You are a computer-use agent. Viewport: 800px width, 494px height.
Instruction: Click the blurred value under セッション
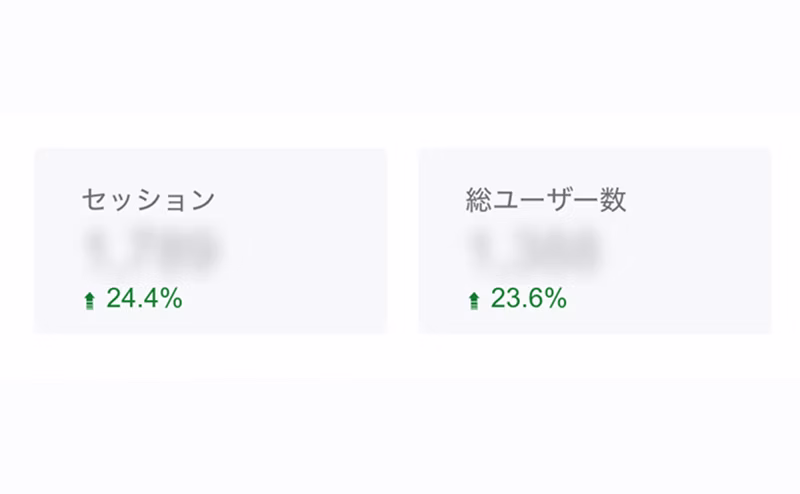tap(152, 250)
